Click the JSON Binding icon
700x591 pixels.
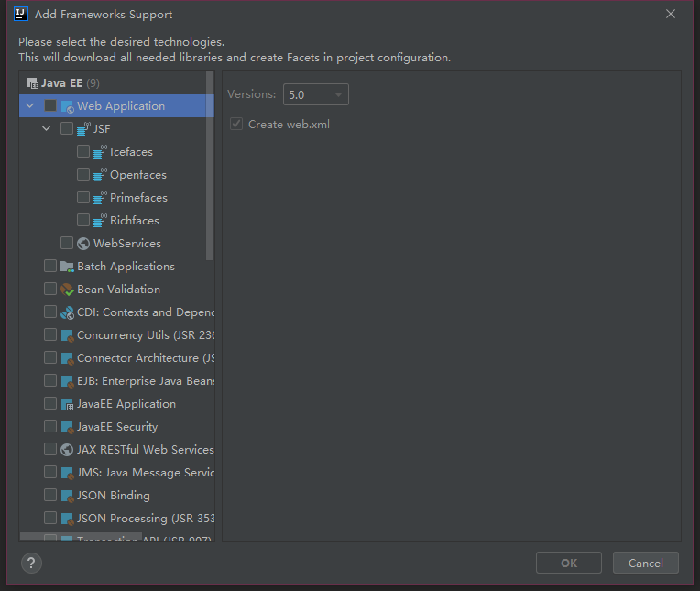point(67,496)
